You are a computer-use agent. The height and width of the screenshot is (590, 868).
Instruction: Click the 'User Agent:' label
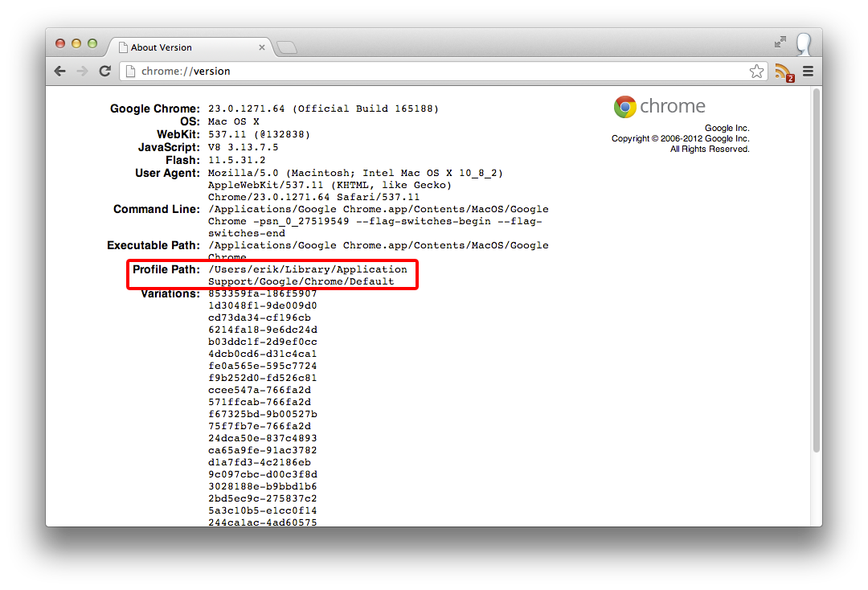(x=168, y=174)
